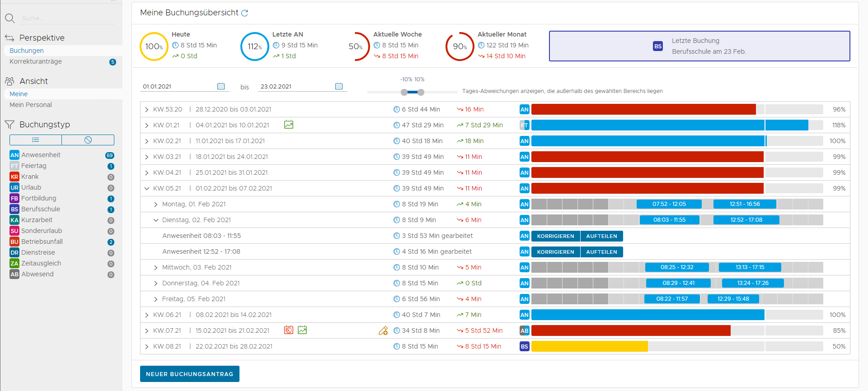Viewport: 868px width, 391px height.
Task: Toggle the Anwesenheit booking type filter
Action: 41,155
